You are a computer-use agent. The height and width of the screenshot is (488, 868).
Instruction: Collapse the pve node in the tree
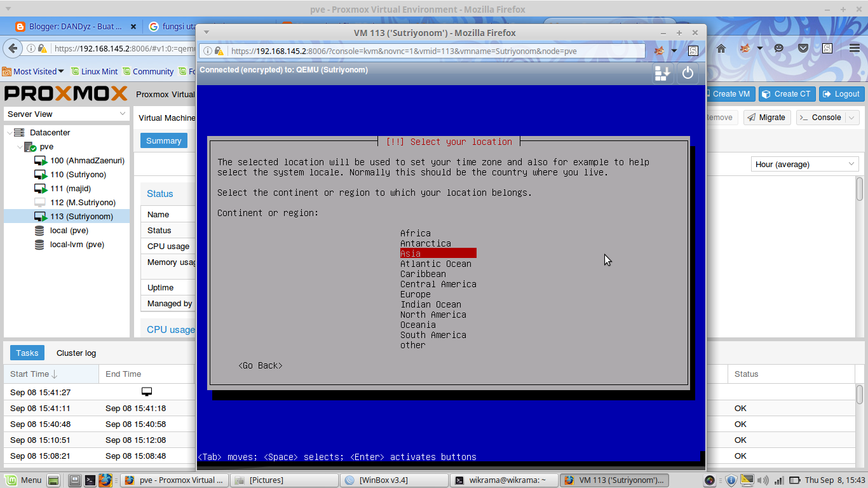click(x=19, y=147)
